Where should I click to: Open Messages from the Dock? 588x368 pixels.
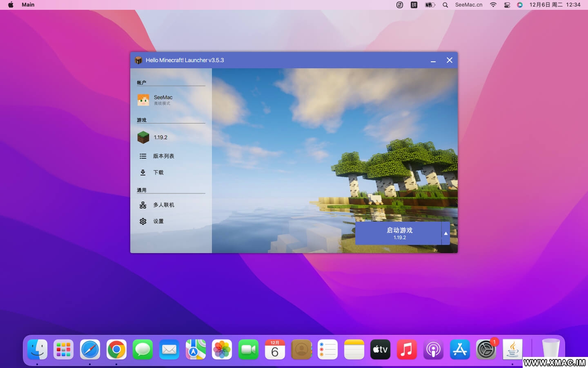pos(143,350)
